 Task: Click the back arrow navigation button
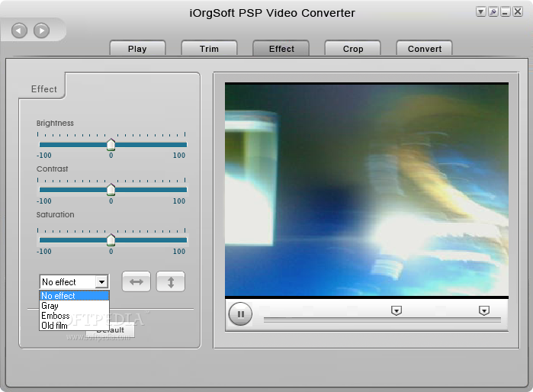[19, 31]
